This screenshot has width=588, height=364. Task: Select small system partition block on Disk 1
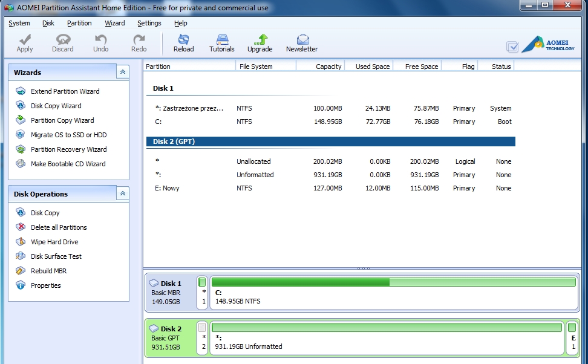tap(202, 293)
